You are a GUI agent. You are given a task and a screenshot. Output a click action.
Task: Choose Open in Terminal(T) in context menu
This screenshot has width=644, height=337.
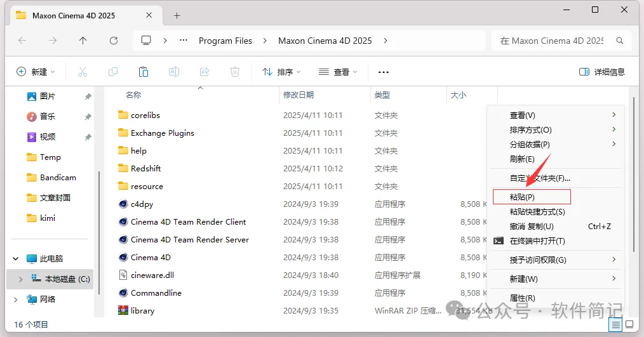point(557,241)
